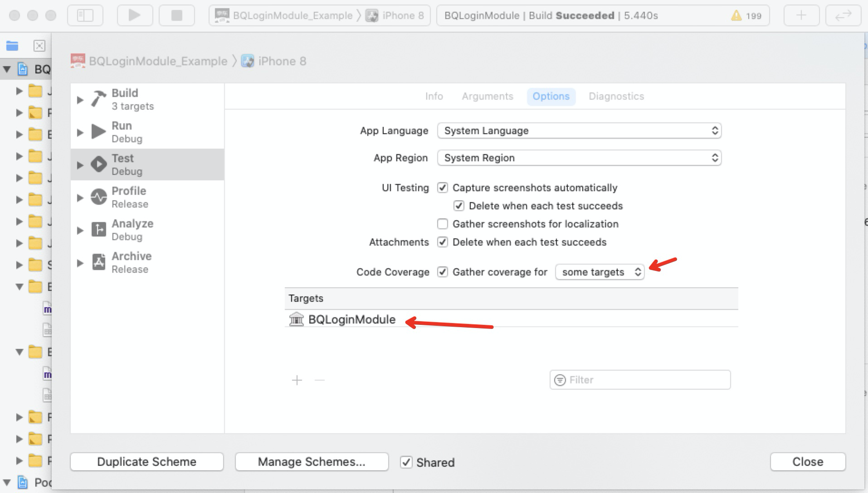This screenshot has width=868, height=493.
Task: Select the Analyze action icon
Action: 98,229
